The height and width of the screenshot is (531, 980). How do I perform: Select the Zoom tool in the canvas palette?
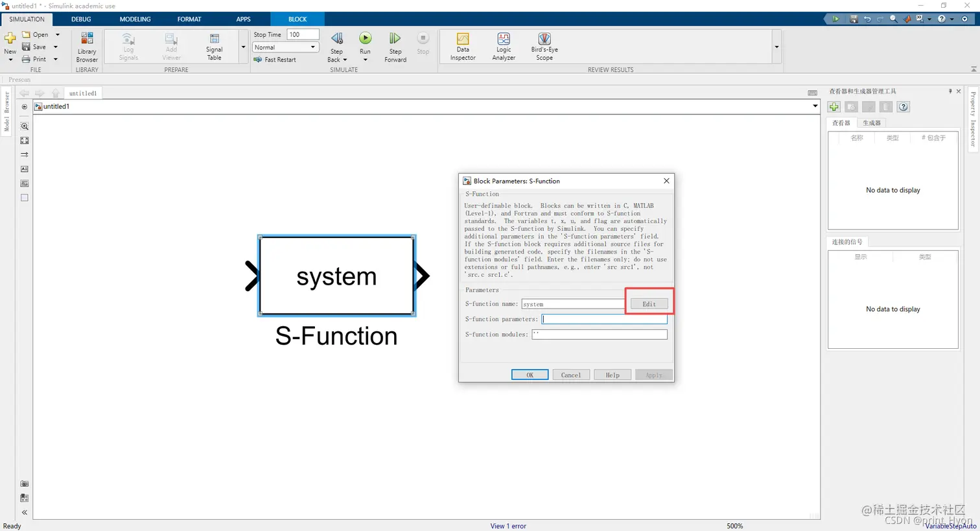[x=25, y=126]
